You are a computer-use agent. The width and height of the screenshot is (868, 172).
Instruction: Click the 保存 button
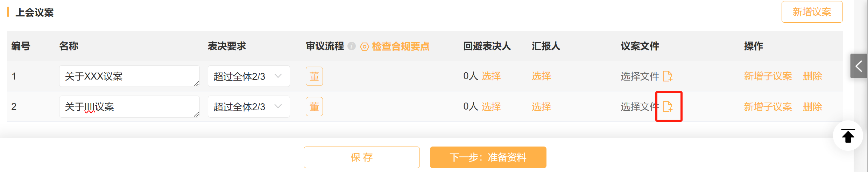tap(362, 157)
